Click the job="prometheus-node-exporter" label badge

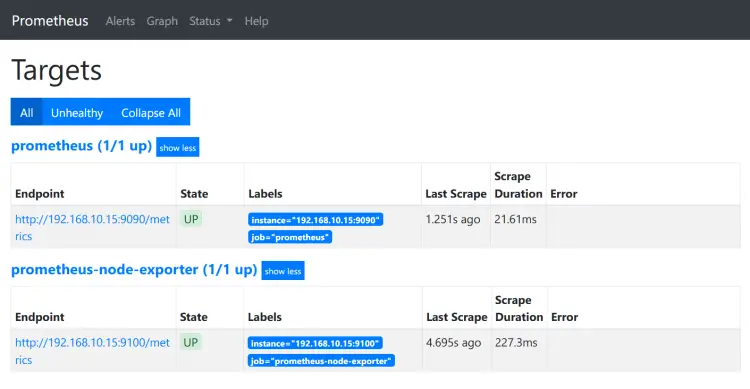[321, 361]
